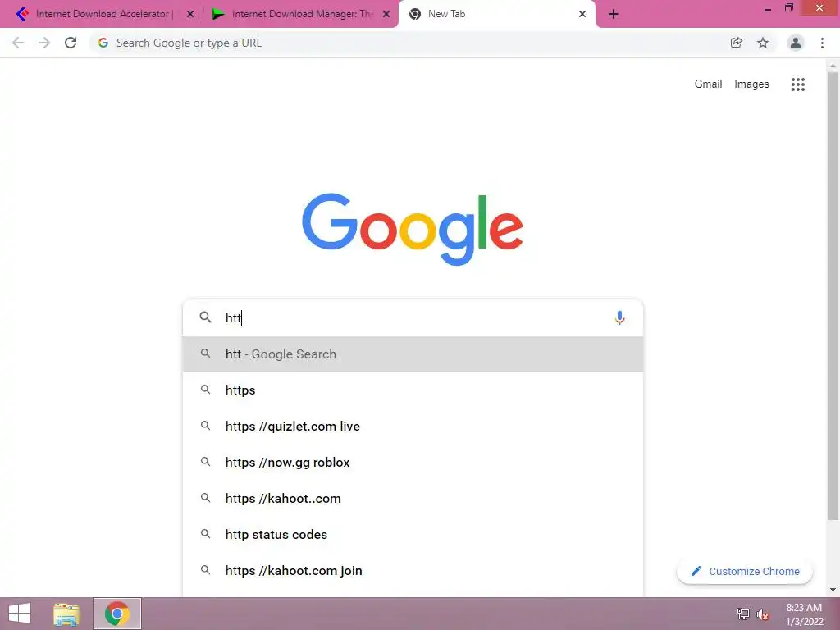This screenshot has height=630, width=840.
Task: Click the magnifier icon beside 'http status codes'
Action: click(x=205, y=534)
